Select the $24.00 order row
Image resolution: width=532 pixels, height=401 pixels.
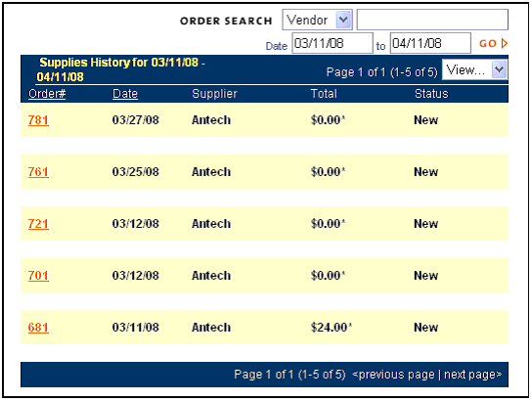click(264, 328)
